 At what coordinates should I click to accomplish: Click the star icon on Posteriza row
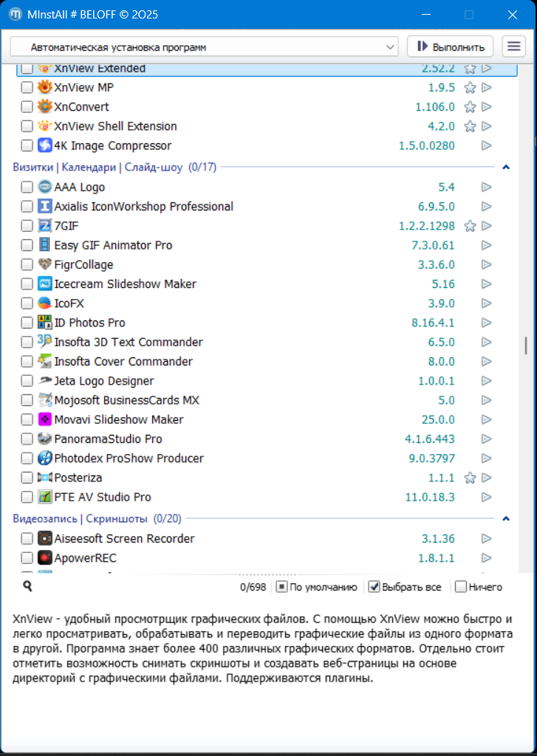click(469, 478)
